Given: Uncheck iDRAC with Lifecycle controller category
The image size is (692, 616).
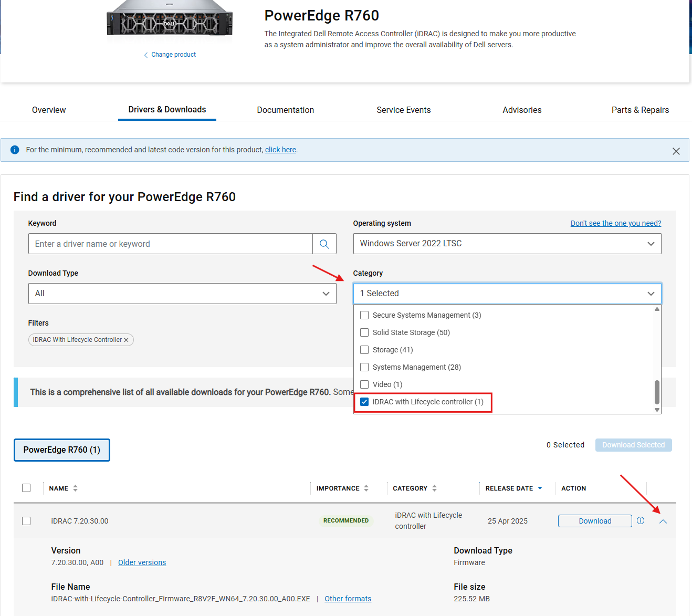Looking at the screenshot, I should (364, 402).
